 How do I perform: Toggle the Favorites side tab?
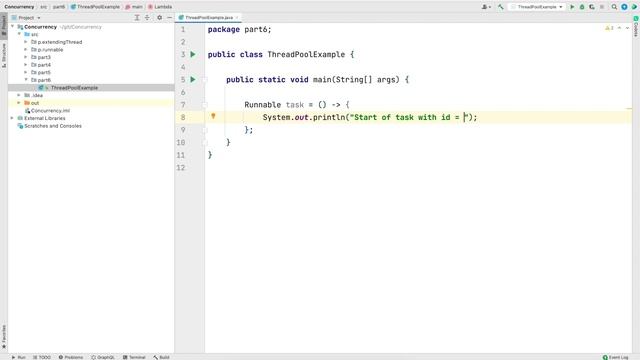point(4,337)
